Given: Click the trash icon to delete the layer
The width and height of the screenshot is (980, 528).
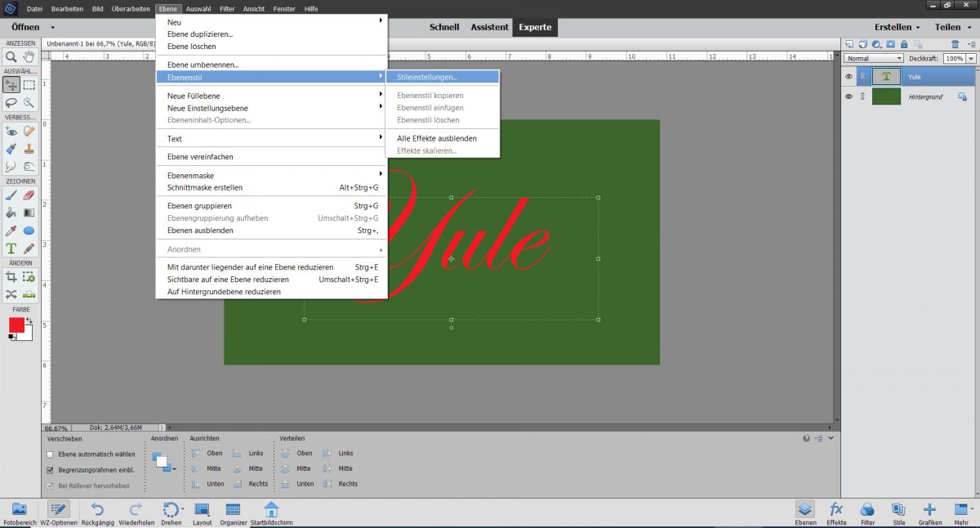Looking at the screenshot, I should click(955, 43).
